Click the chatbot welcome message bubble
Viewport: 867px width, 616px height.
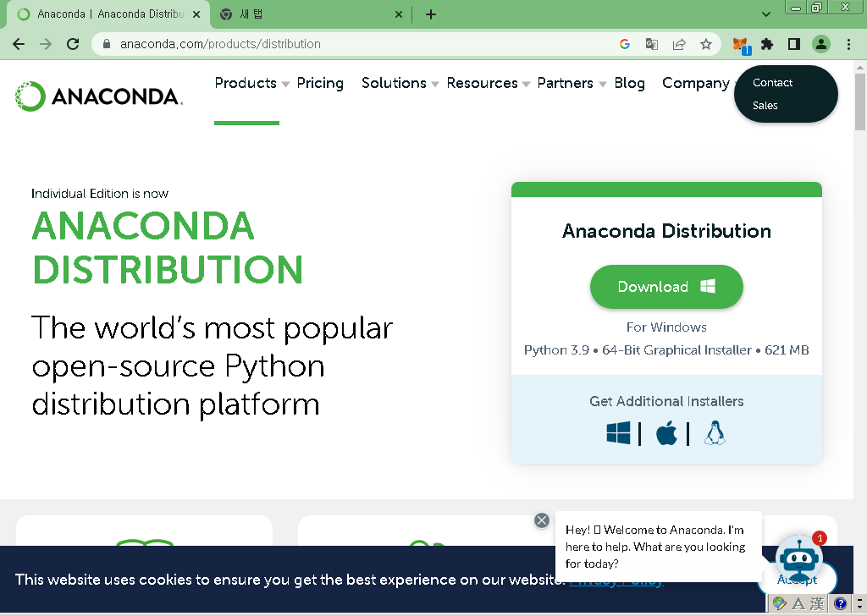click(x=658, y=547)
